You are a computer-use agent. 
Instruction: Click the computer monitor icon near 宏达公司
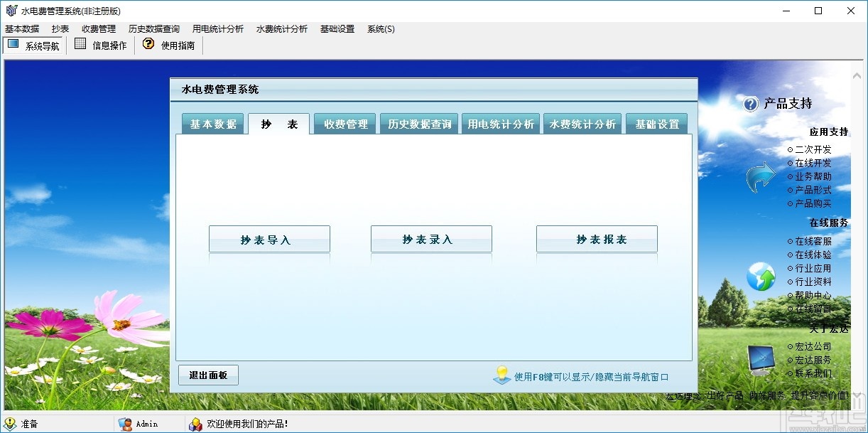pyautogui.click(x=760, y=359)
